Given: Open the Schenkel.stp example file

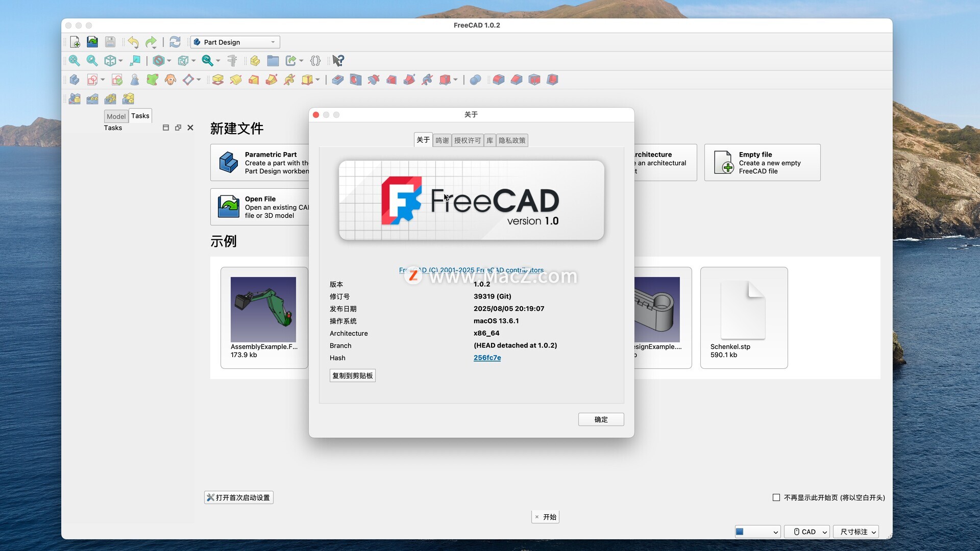Looking at the screenshot, I should (x=744, y=317).
